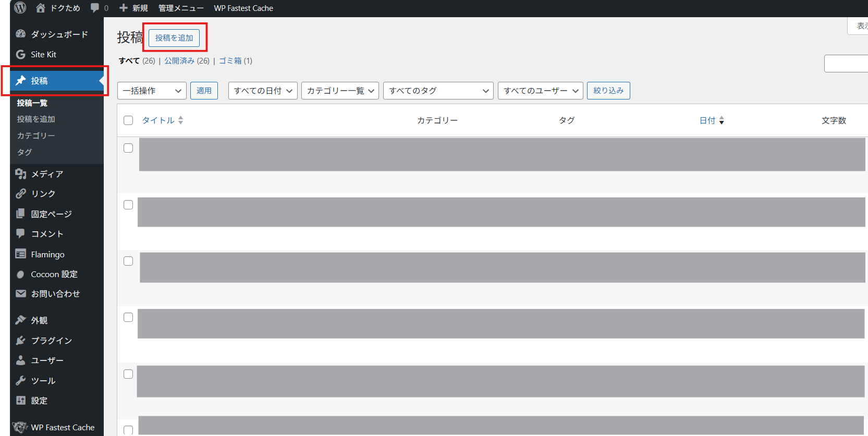Expand the bulk actions (一括操作) dropdown
Viewport: 868px width, 436px height.
(152, 91)
